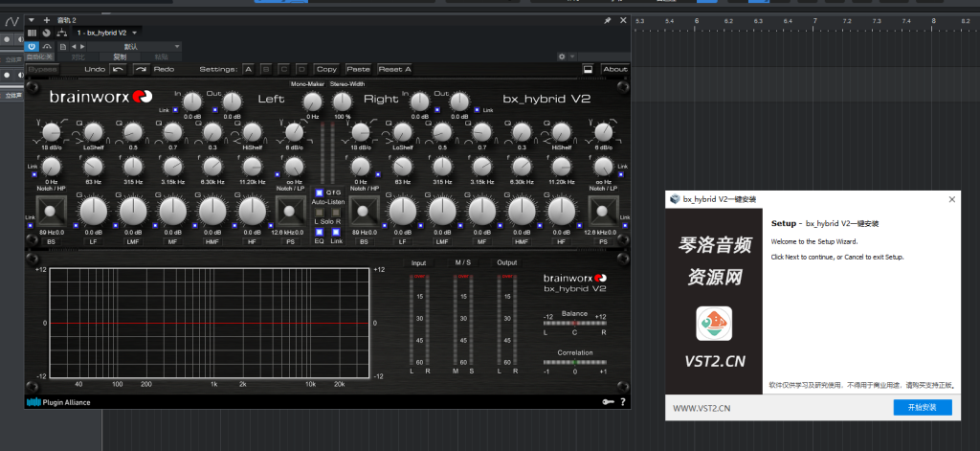Click timeline ruler marker 7
This screenshot has height=451, width=980.
[x=815, y=21]
